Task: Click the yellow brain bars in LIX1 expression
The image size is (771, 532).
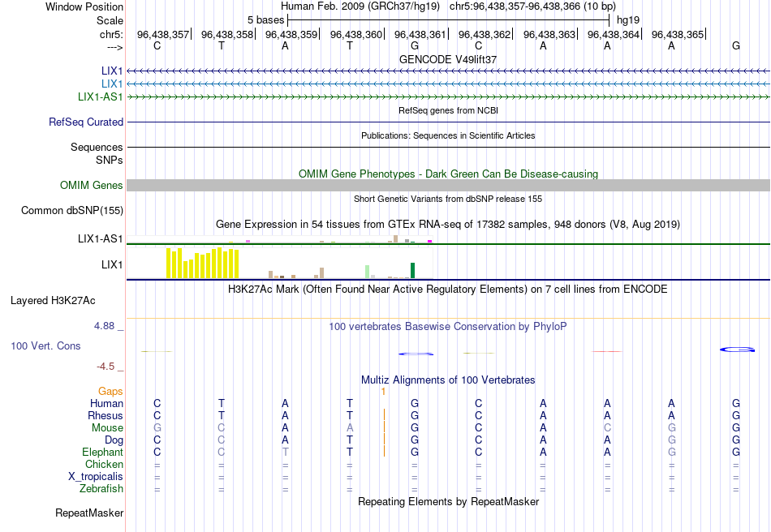Action: pos(203,264)
